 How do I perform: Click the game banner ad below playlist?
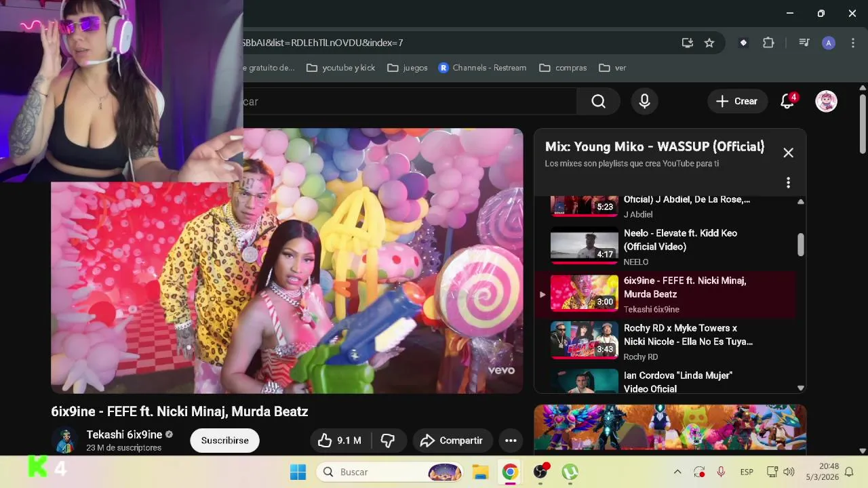(670, 427)
